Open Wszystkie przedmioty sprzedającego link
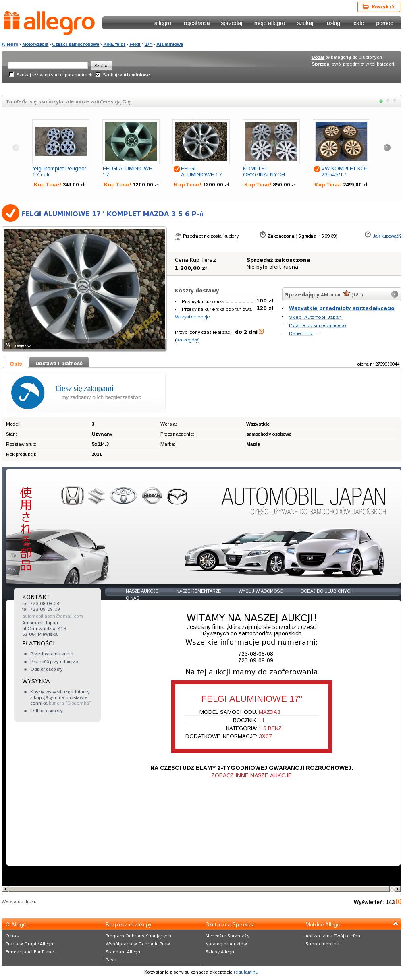403x980 pixels. point(342,308)
